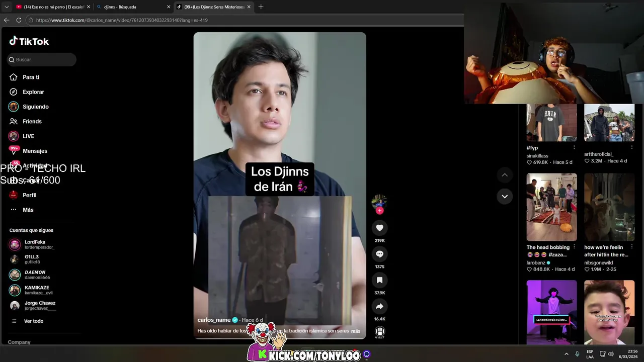The width and height of the screenshot is (644, 362).
Task: Open the browser tab list dropdown
Action: pyautogui.click(x=7, y=7)
